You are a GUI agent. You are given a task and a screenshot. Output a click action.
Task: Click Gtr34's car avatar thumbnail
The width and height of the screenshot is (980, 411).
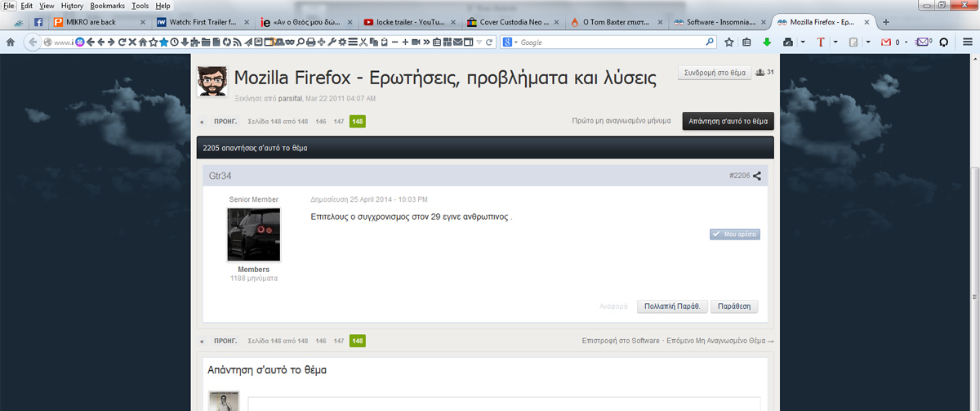pos(253,235)
